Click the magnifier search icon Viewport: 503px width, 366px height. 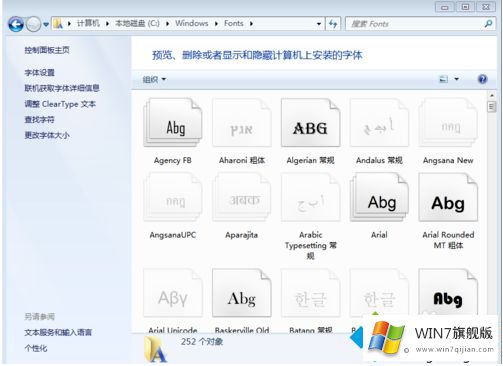tap(488, 24)
